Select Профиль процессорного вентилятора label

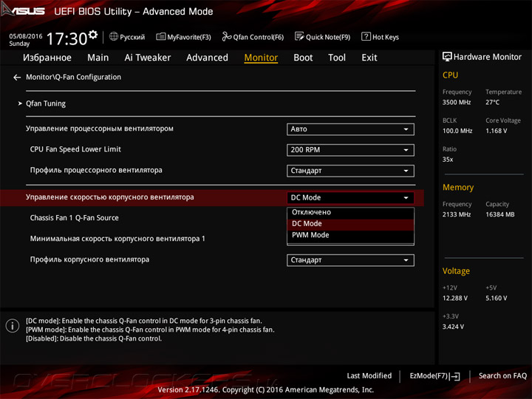click(x=96, y=171)
